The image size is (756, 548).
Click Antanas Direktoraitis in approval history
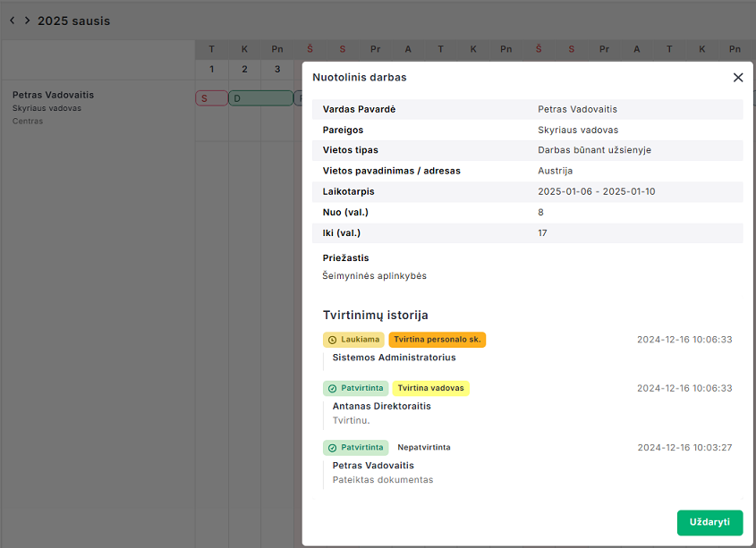coord(381,406)
